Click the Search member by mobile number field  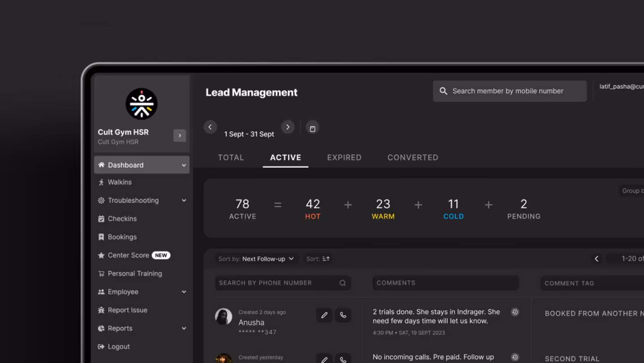pyautogui.click(x=509, y=91)
